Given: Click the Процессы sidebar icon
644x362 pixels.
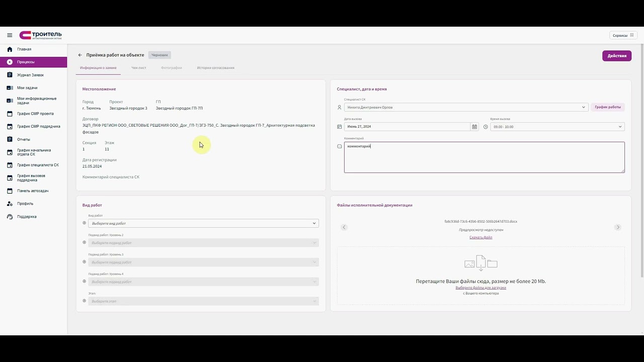Looking at the screenshot, I should click(x=10, y=62).
